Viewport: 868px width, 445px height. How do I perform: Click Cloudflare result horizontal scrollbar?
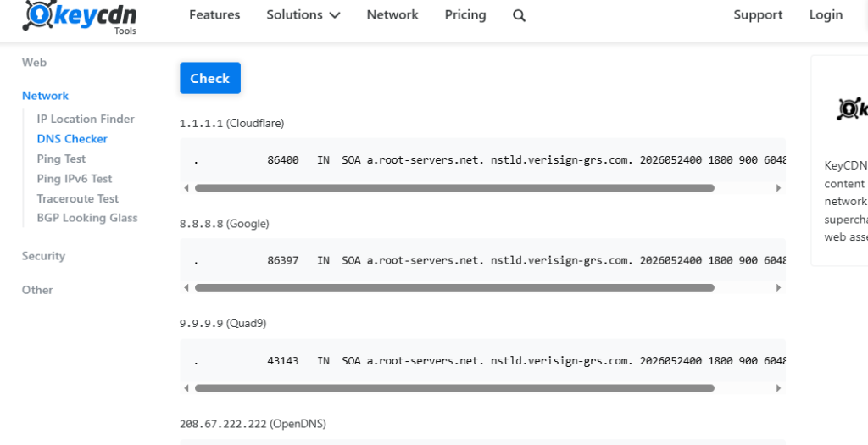(x=454, y=188)
